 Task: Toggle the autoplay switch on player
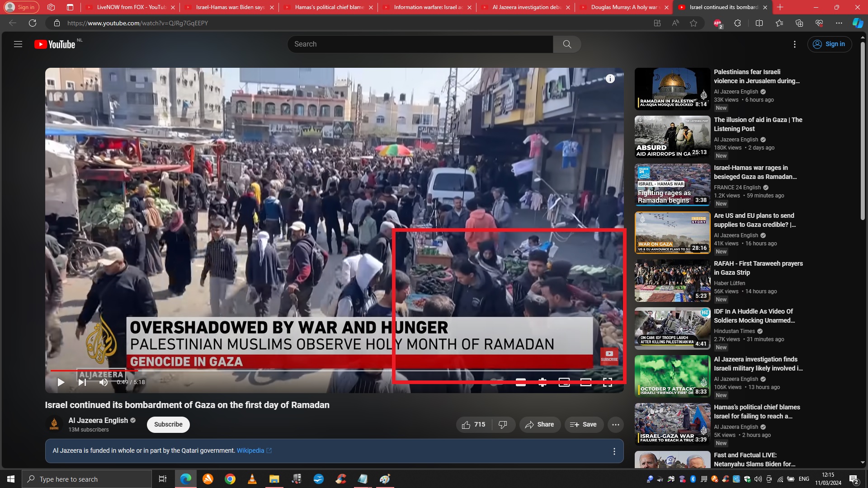(497, 382)
